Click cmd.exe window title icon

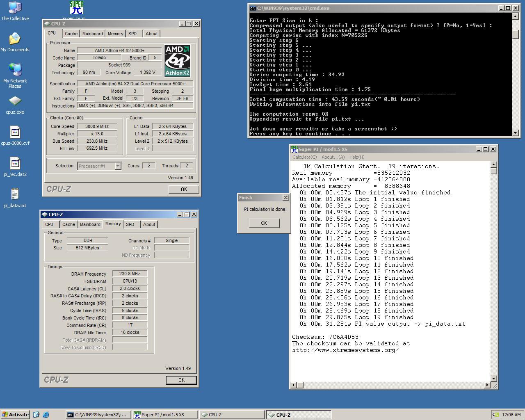point(253,8)
